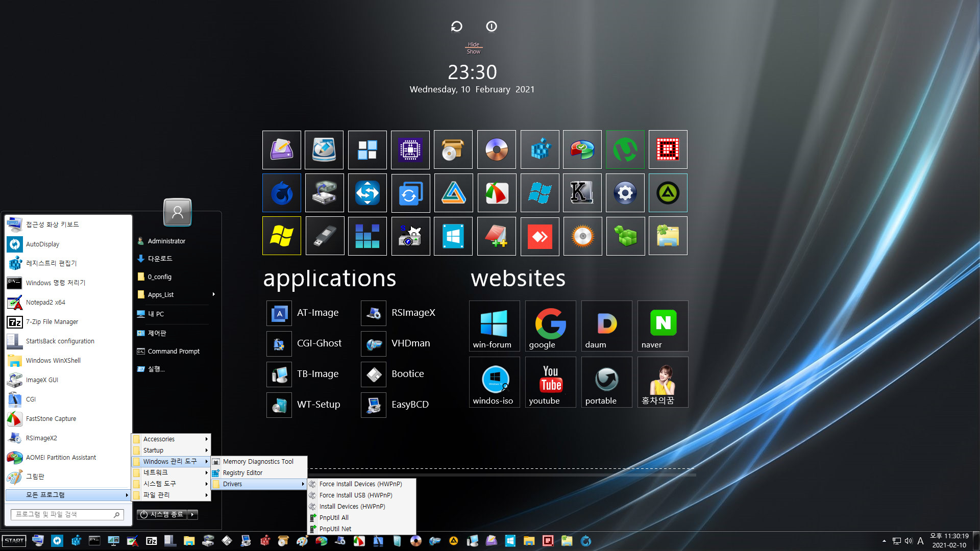The width and height of the screenshot is (980, 551).
Task: Click the START button on taskbar
Action: (x=14, y=541)
